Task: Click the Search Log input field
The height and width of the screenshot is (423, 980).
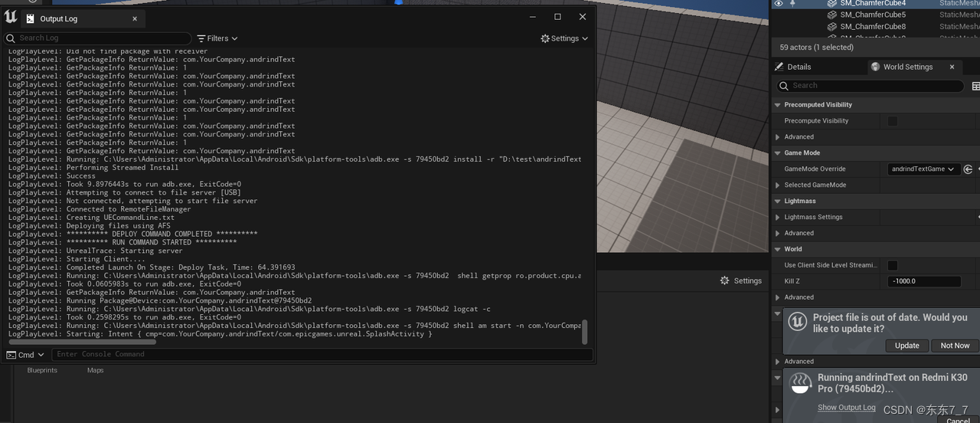Action: [x=97, y=38]
